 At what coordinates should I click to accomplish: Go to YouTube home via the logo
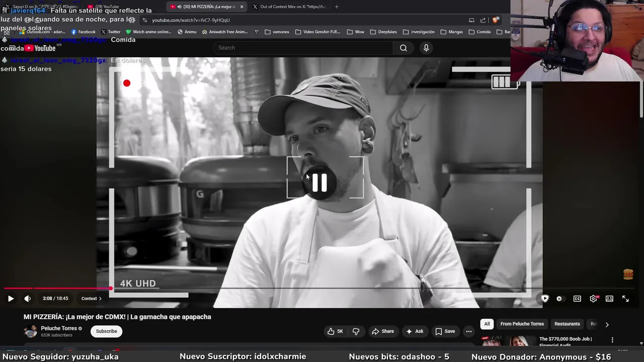click(40, 48)
